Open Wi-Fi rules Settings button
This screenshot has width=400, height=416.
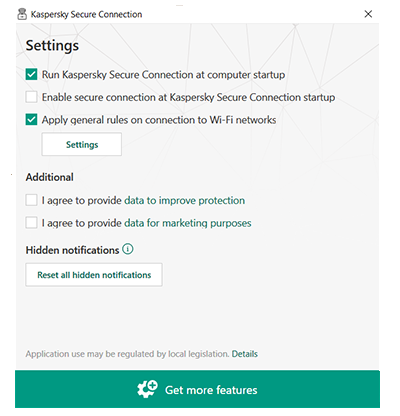point(82,144)
